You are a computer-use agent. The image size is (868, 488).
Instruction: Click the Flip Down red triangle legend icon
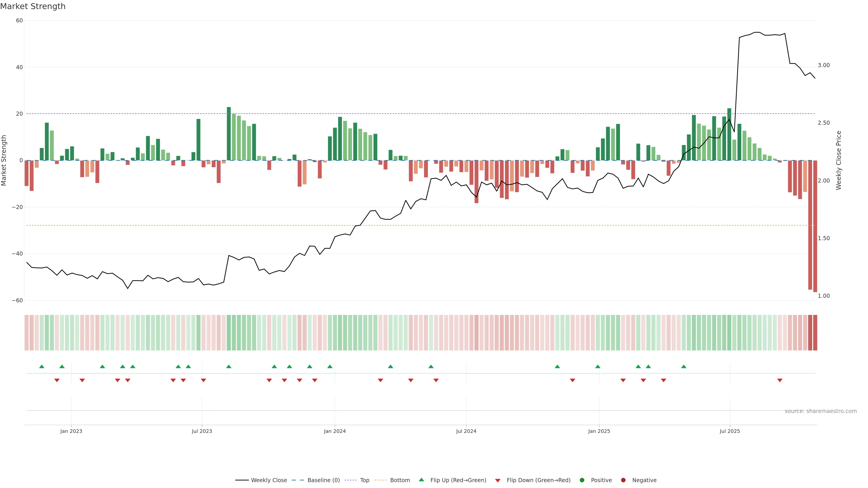[x=498, y=481]
